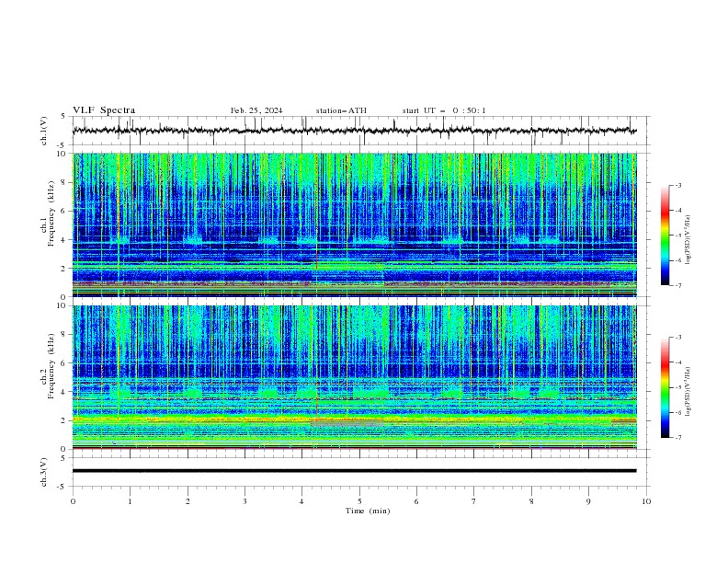
Task: Click the "Time (min)" axis label
Action: (368, 511)
